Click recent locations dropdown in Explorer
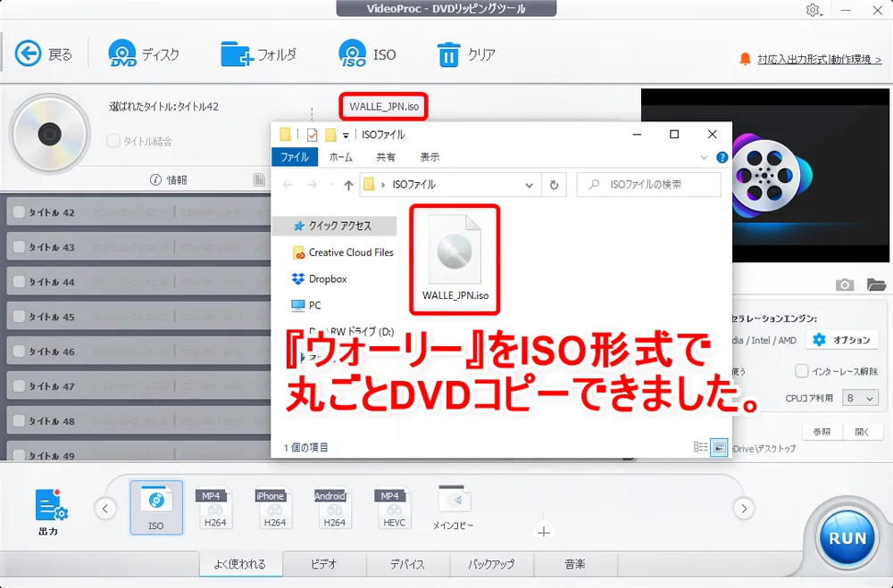 (331, 185)
